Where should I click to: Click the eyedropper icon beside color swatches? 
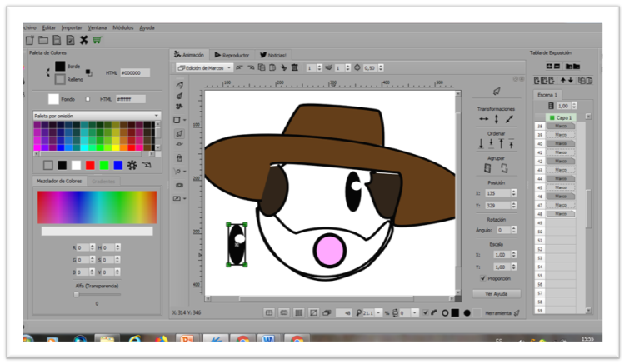point(146,165)
